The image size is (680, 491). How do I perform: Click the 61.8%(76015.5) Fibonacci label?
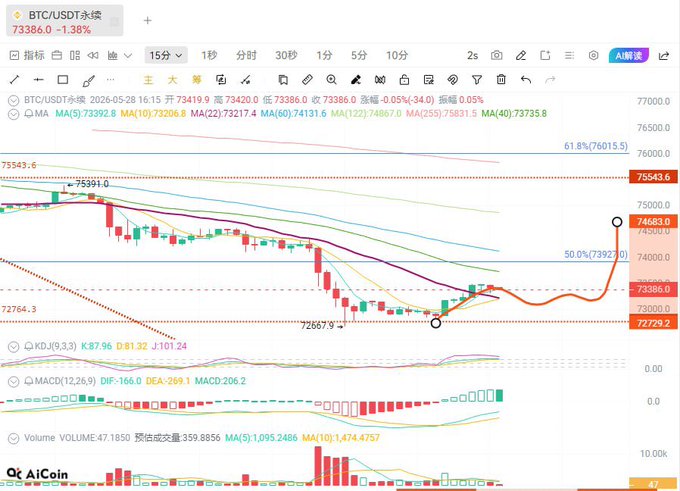click(x=596, y=146)
